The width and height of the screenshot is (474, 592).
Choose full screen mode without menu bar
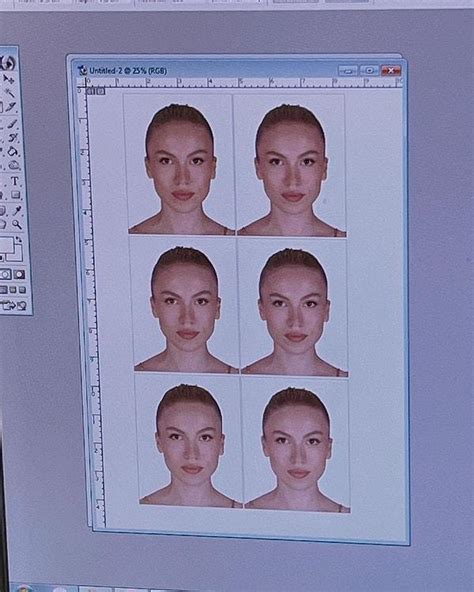(22, 290)
